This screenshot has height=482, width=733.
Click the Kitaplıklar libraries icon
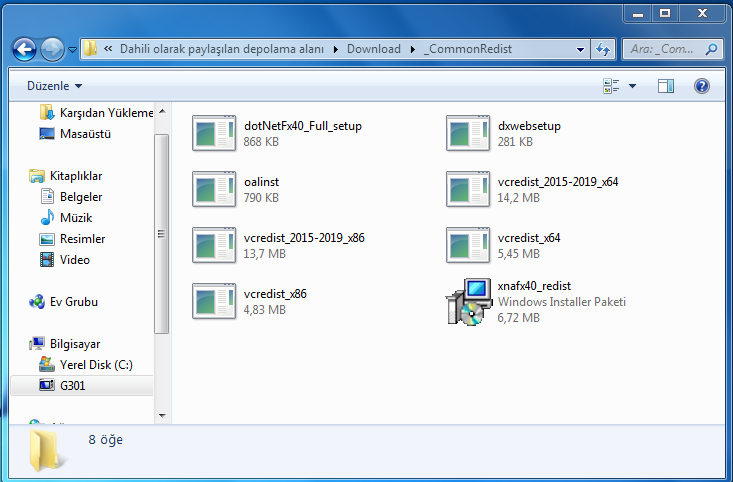36,176
